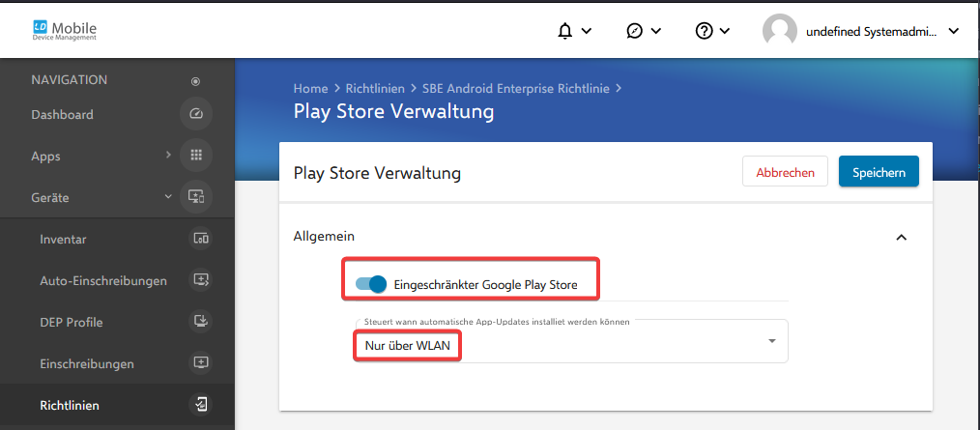Click the Speichern button
The height and width of the screenshot is (430, 980).
click(879, 172)
